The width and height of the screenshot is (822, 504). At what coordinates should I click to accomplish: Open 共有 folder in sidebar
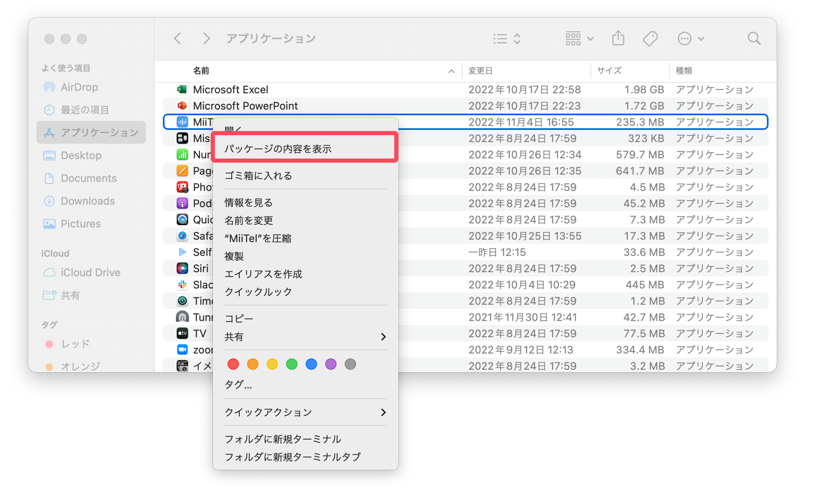pos(91,295)
